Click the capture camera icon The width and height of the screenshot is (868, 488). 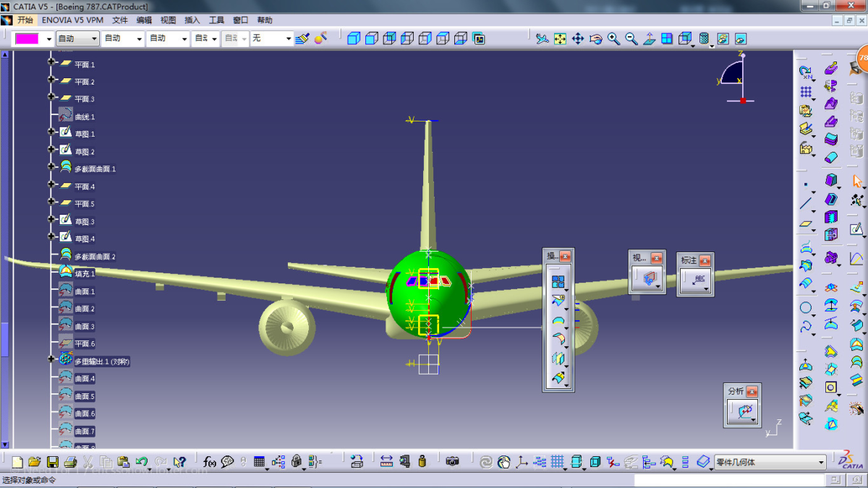coord(453,461)
